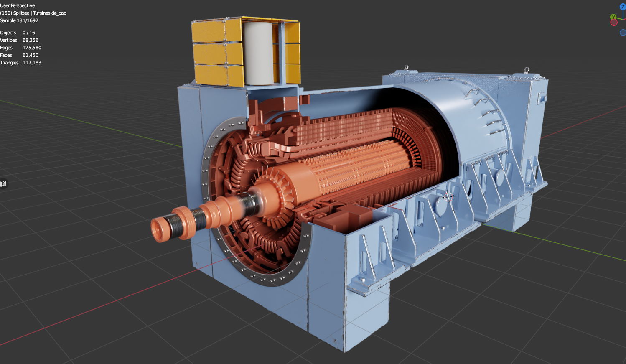Click the green Y axis gizmo handle
This screenshot has width=626, height=364.
[x=613, y=17]
